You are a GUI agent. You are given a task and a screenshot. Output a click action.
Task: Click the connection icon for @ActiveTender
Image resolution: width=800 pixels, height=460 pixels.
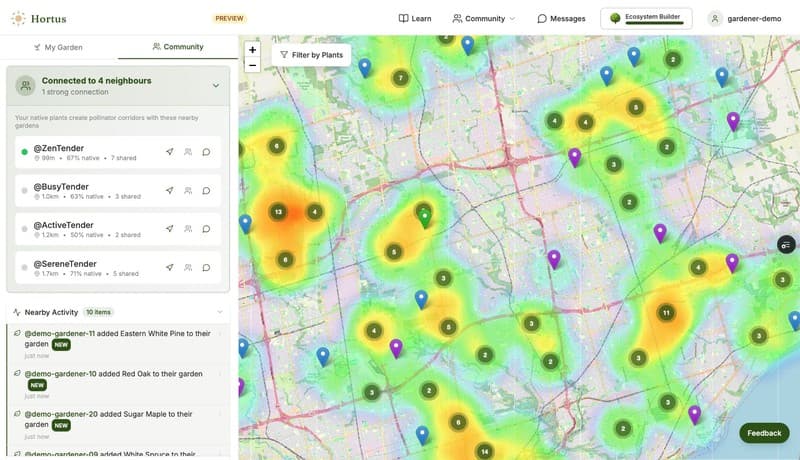tap(188, 229)
